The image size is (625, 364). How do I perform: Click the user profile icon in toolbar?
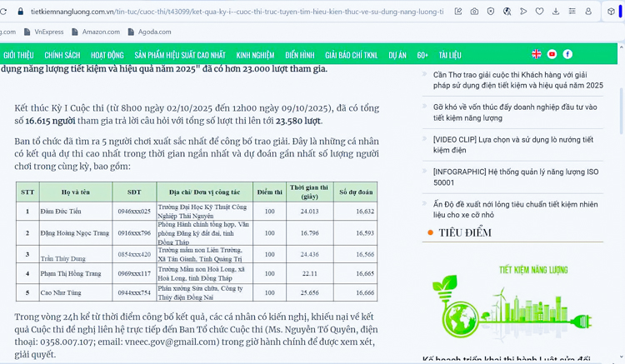pyautogui.click(x=588, y=12)
